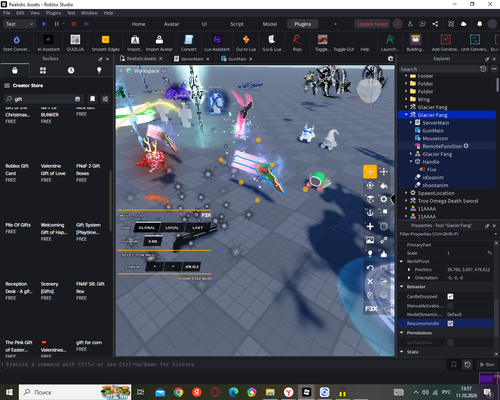The width and height of the screenshot is (500, 400).
Task: Collapse the Permissions properties section
Action: point(402,333)
